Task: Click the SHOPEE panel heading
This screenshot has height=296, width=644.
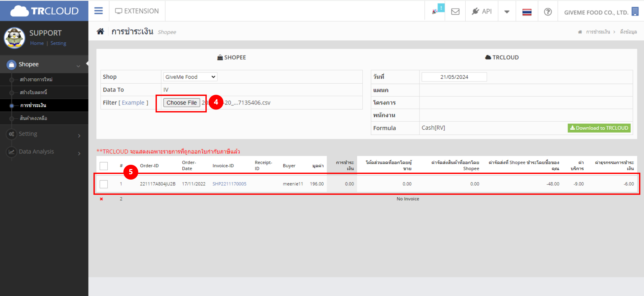Action: (232, 58)
